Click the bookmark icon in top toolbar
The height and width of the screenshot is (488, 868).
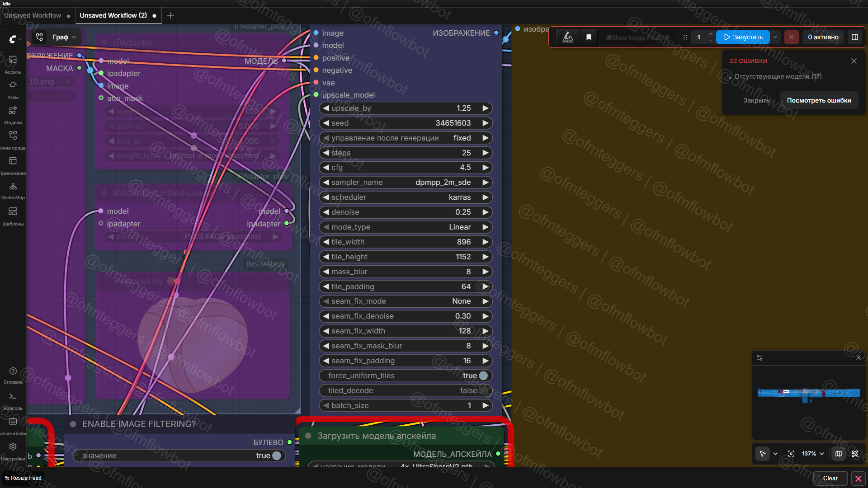click(589, 37)
